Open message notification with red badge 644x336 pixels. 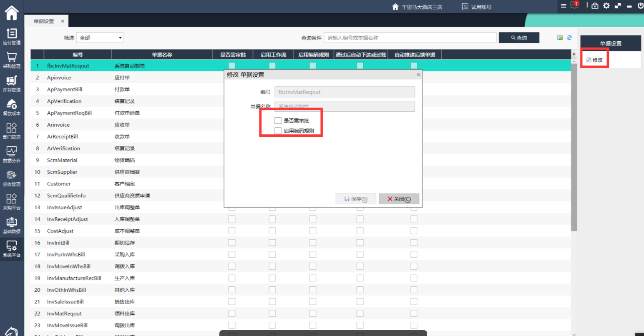[x=575, y=6]
